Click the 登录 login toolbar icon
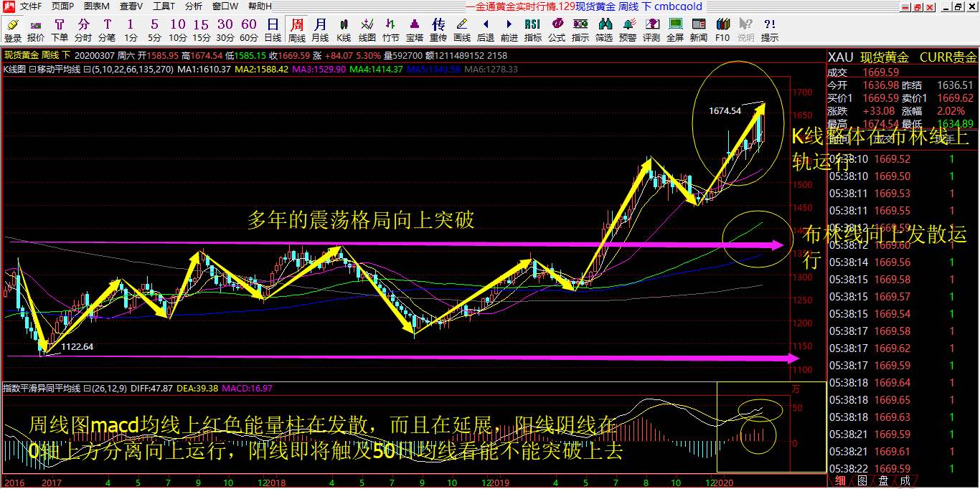The height and width of the screenshot is (489, 980). click(13, 30)
